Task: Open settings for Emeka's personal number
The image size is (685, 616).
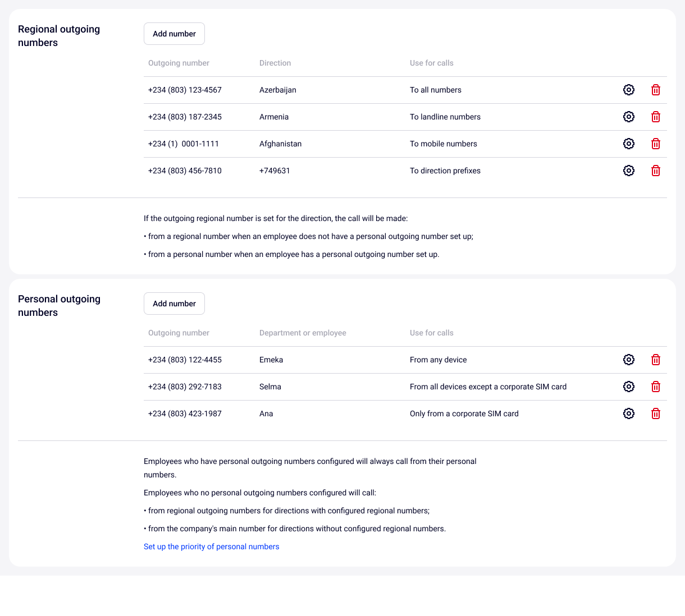Action: [629, 360]
